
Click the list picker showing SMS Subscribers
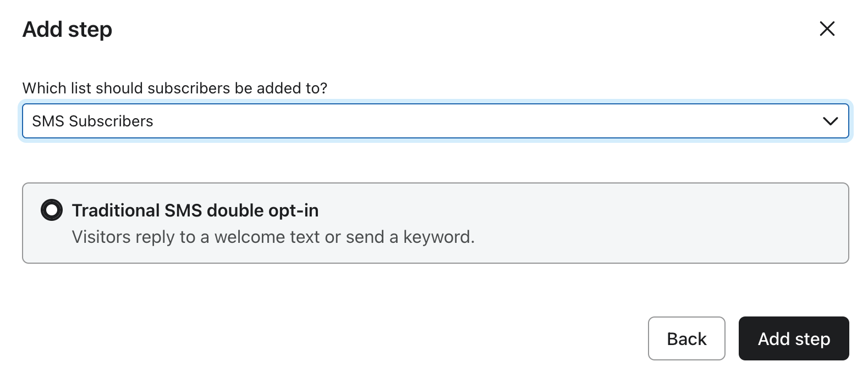click(435, 121)
